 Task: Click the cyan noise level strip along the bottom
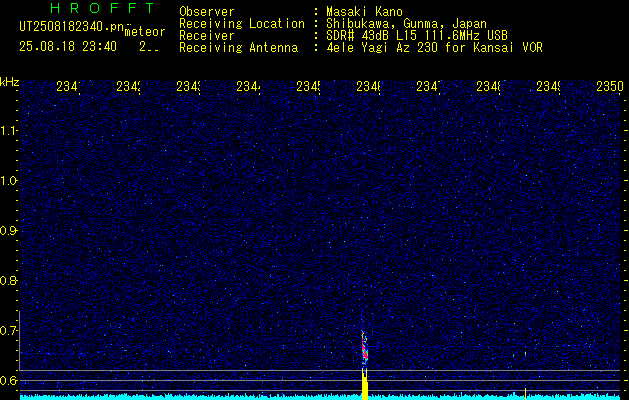(321, 397)
